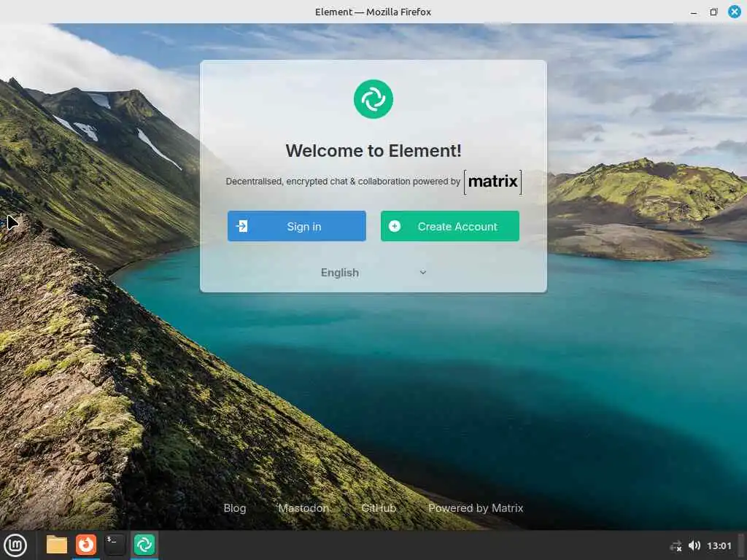Click the volume tray icon
747x560 pixels.
tap(694, 545)
